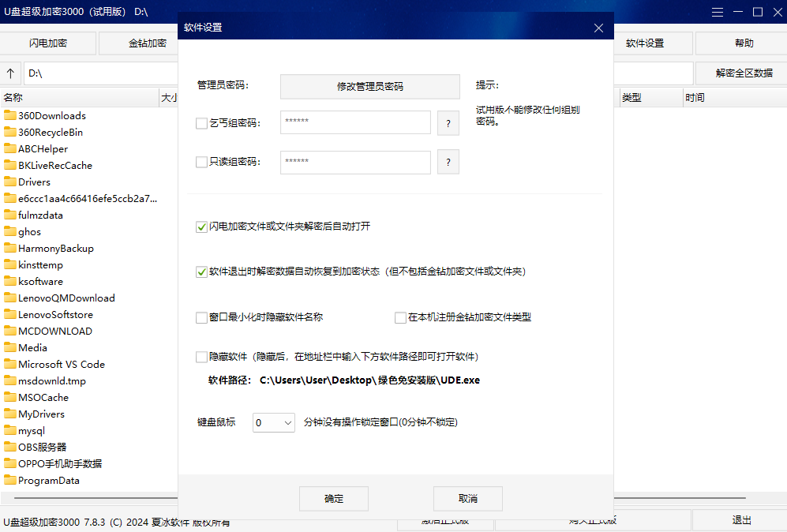787x532 pixels.
Task: Click the OBS服务器 folder icon
Action: tap(10, 448)
